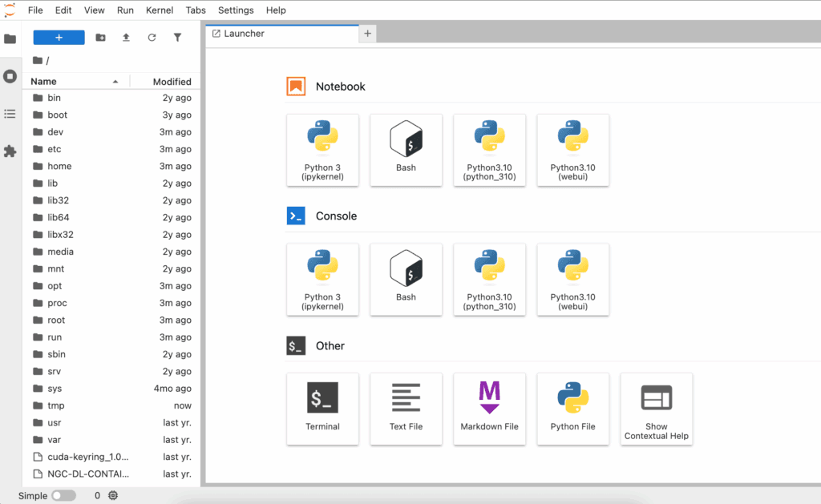Image resolution: width=821 pixels, height=504 pixels.
Task: Open the Table of Contents sidebar icon
Action: pos(10,114)
